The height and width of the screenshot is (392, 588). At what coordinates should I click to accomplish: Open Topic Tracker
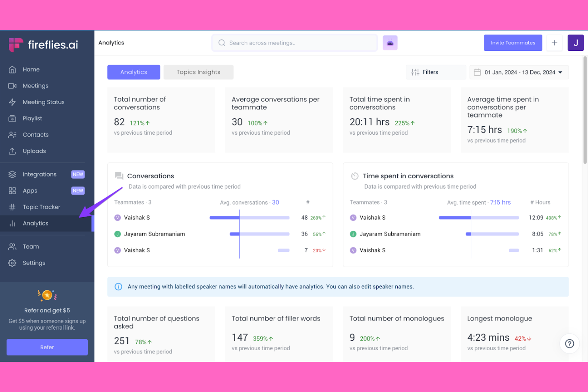[x=41, y=207]
